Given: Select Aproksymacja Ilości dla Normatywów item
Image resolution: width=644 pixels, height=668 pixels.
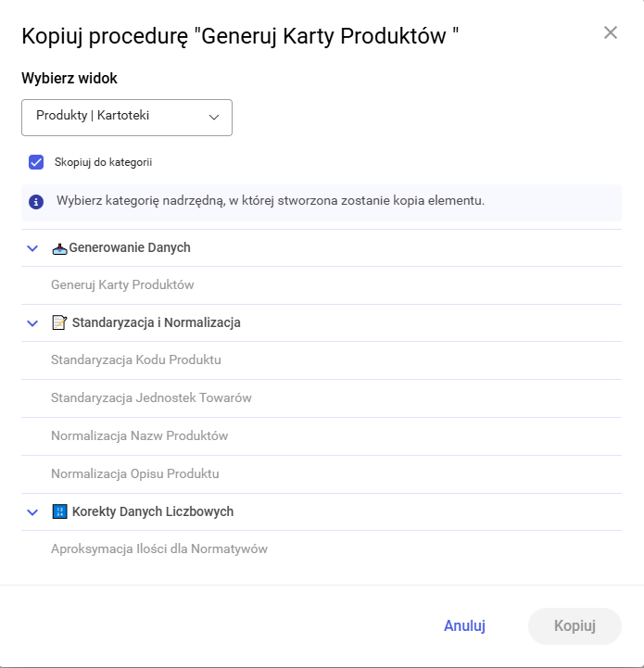Looking at the screenshot, I should pyautogui.click(x=159, y=548).
